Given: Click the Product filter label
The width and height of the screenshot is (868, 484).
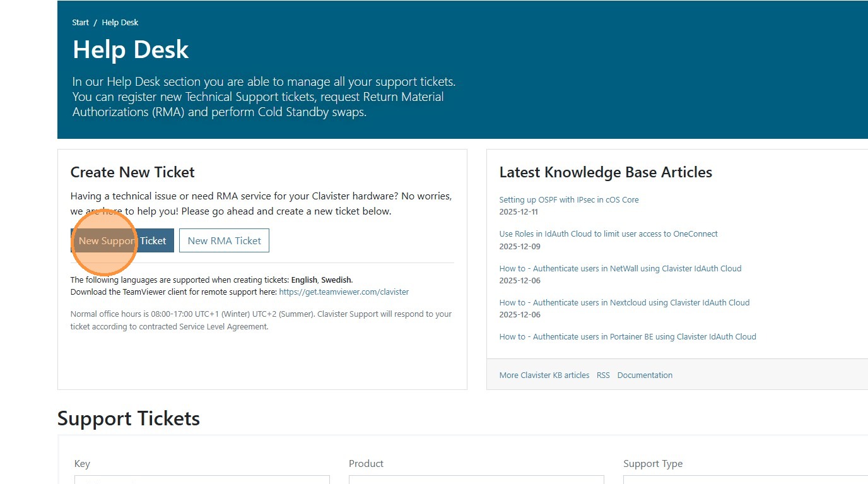Looking at the screenshot, I should pyautogui.click(x=366, y=464).
